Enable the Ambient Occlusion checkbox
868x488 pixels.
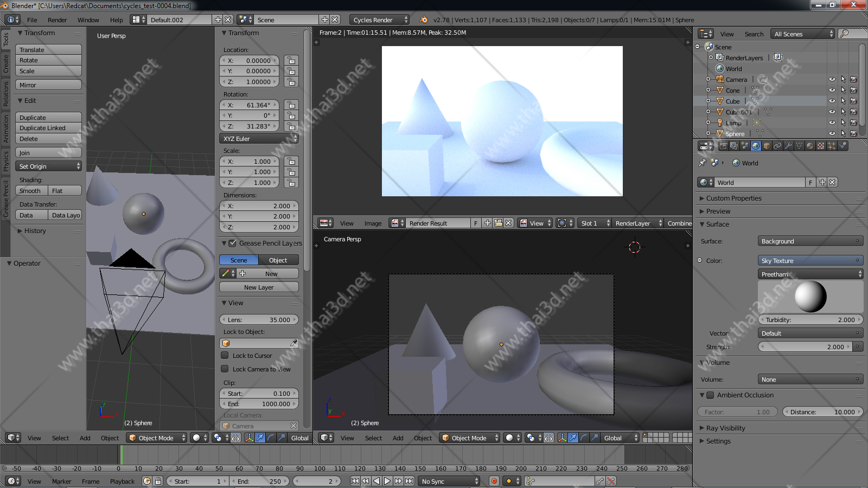(x=710, y=395)
